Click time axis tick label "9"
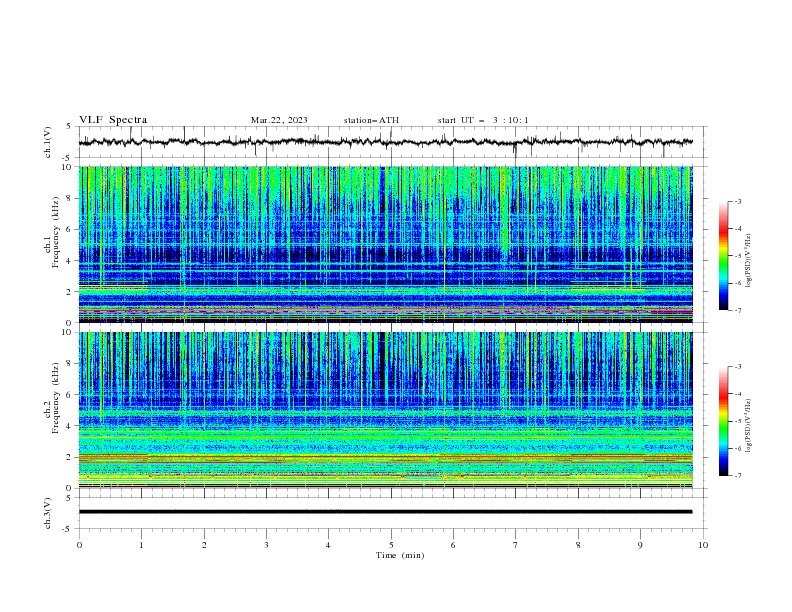This screenshot has width=792, height=612. (640, 545)
